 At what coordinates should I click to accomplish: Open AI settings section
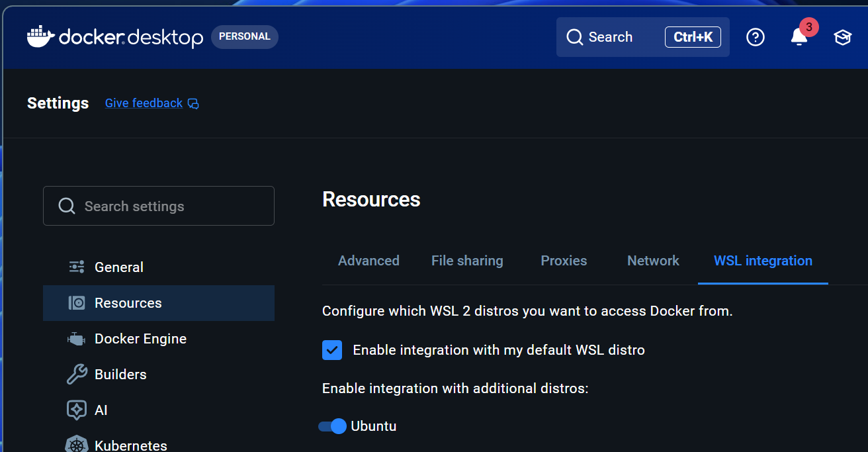tap(159, 410)
